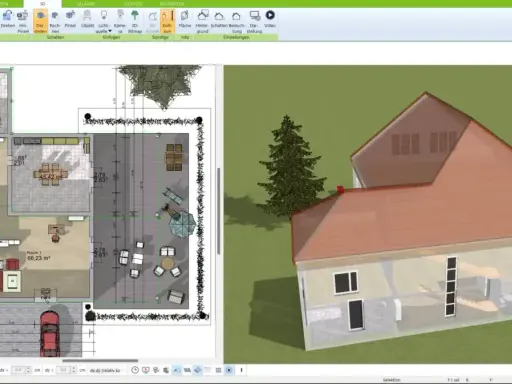
Task: Open Hintergrund background settings
Action: coord(202,21)
